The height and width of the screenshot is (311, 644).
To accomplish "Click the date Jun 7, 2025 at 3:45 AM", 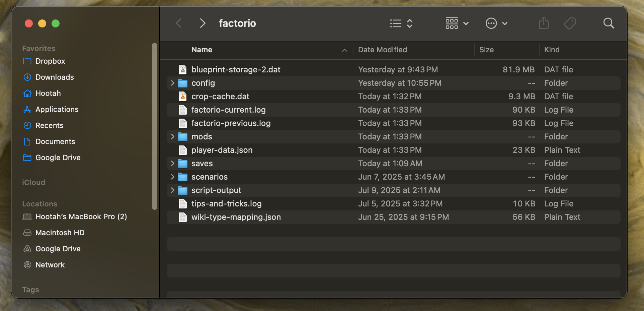I will point(401,177).
